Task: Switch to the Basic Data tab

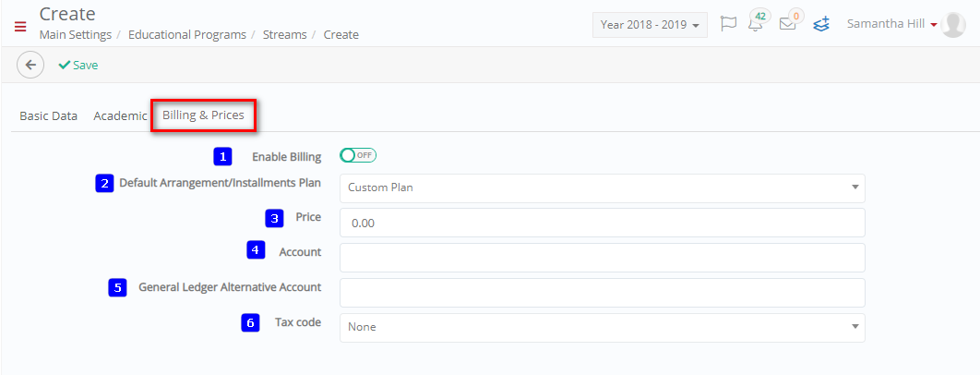Action: tap(49, 115)
